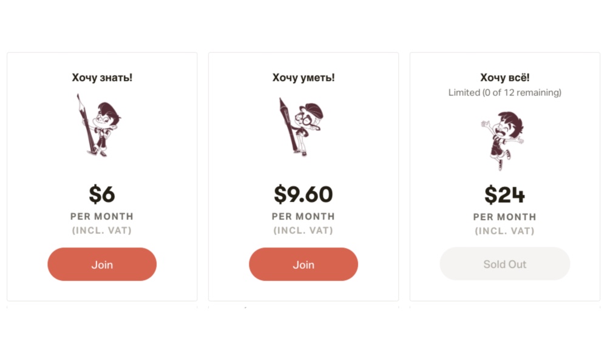
Task: Click (INCL. VAT) note under $9.60 price
Action: pyautogui.click(x=303, y=230)
